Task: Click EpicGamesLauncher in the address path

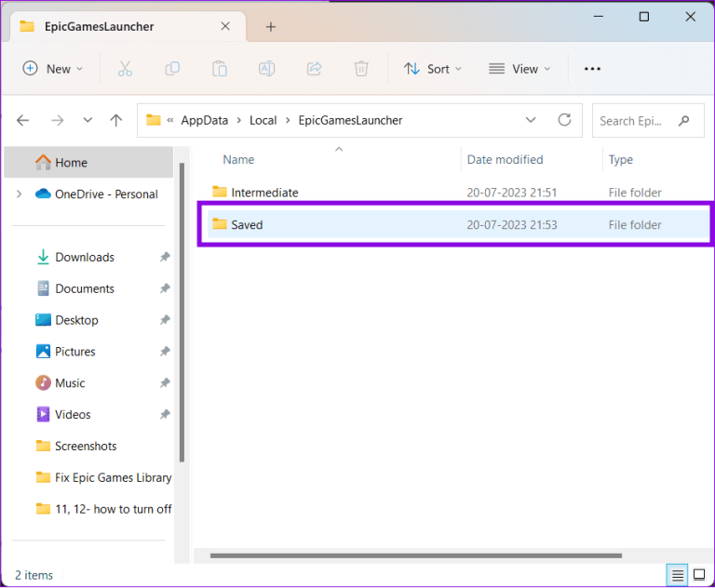Action: [350, 120]
